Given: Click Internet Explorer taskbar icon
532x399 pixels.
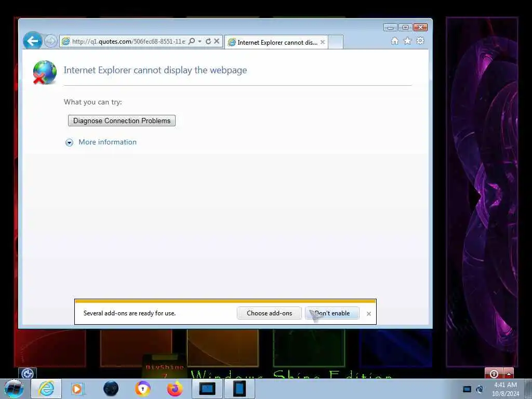Looking at the screenshot, I should (x=46, y=389).
